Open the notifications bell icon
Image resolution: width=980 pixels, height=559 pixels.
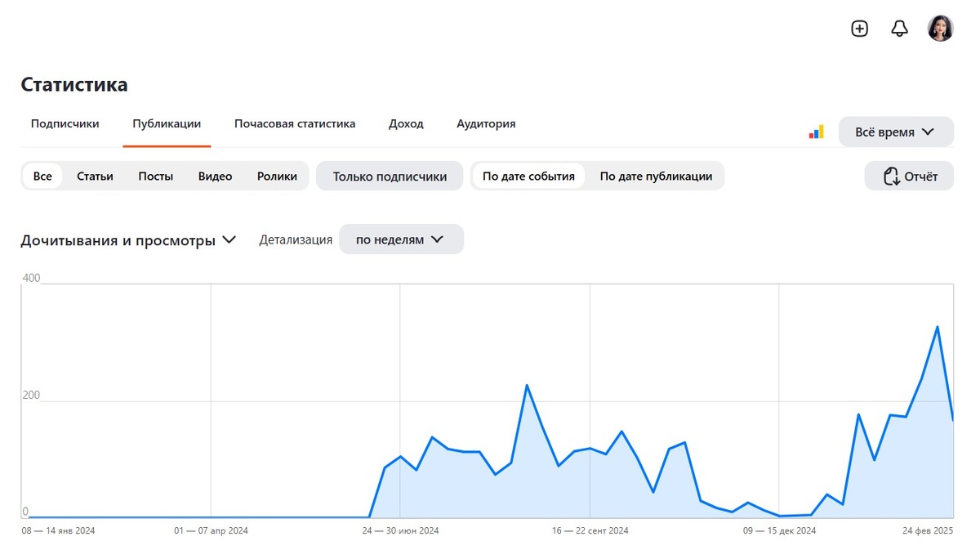point(899,29)
